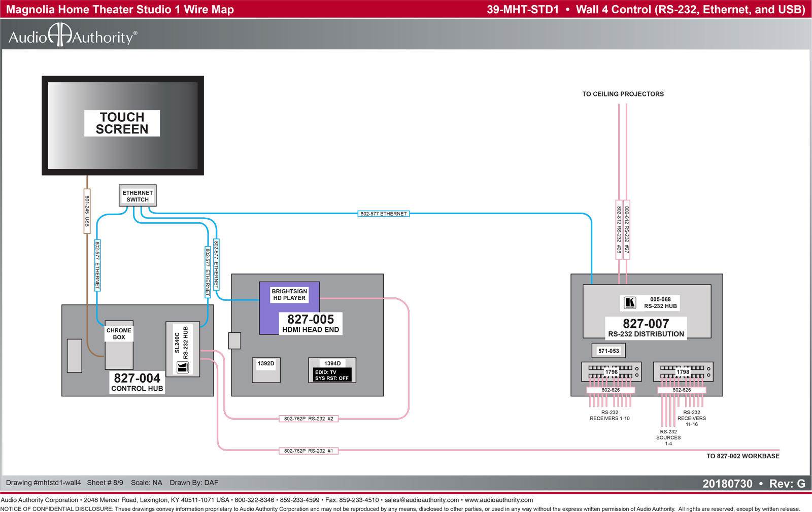
Task: Select the 571-053 component label
Action: click(608, 351)
